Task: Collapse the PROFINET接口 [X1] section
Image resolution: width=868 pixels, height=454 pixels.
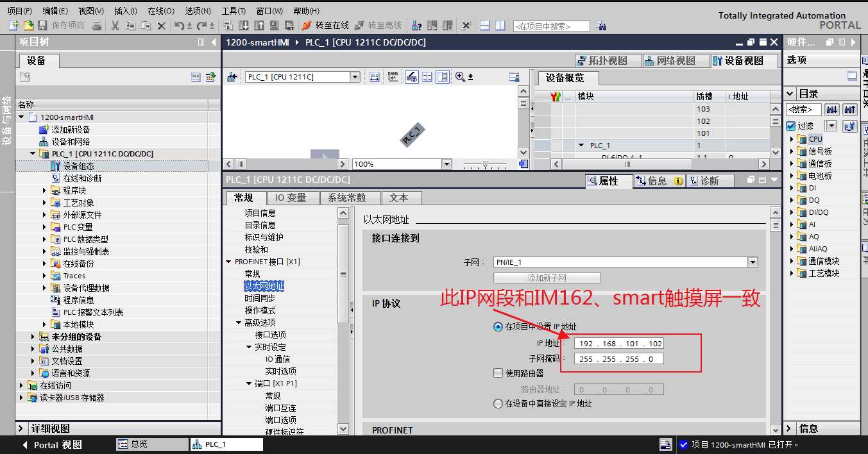Action: click(229, 262)
